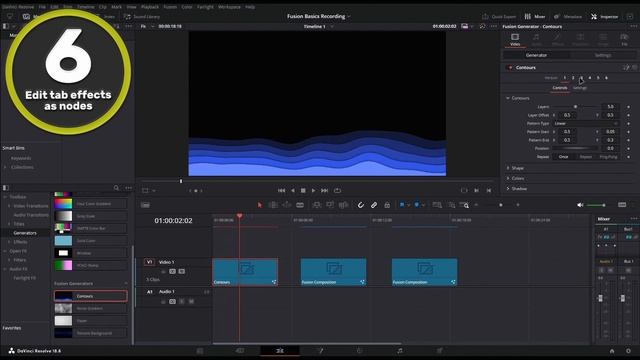640x360 pixels.
Task: Mute the Audio 1 track
Action: 191,301
